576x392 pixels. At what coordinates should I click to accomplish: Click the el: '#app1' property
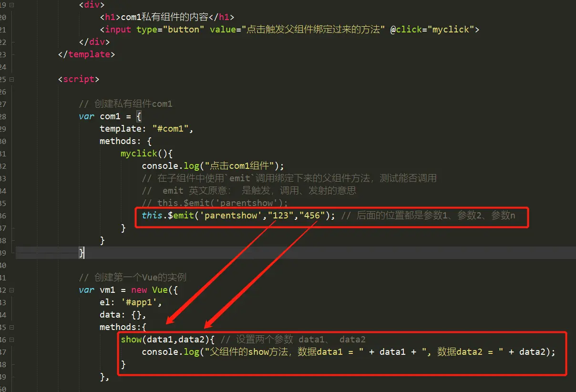tap(131, 302)
